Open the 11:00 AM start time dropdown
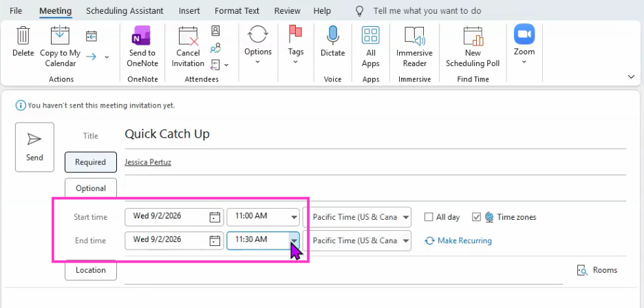This screenshot has width=644, height=308. coord(294,218)
